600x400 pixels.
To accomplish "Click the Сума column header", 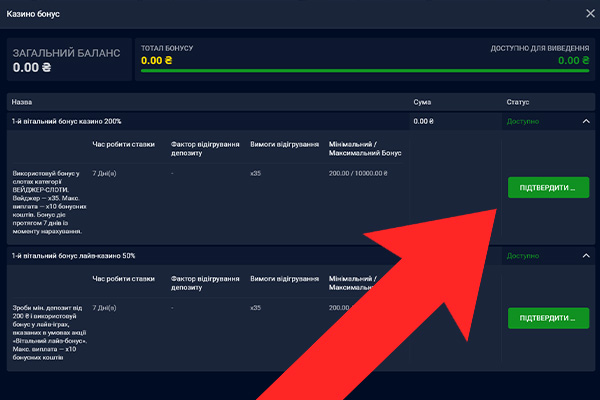I will tap(422, 102).
